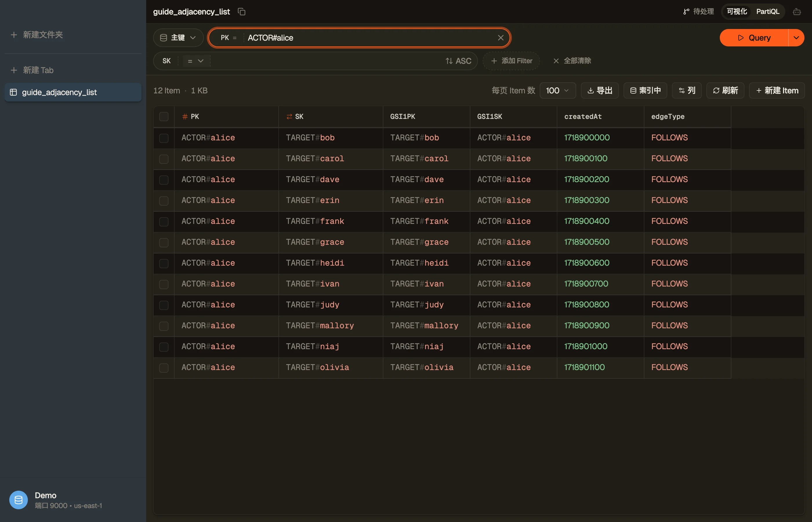812x522 pixels.
Task: Click the copy table name icon
Action: pyautogui.click(x=241, y=12)
